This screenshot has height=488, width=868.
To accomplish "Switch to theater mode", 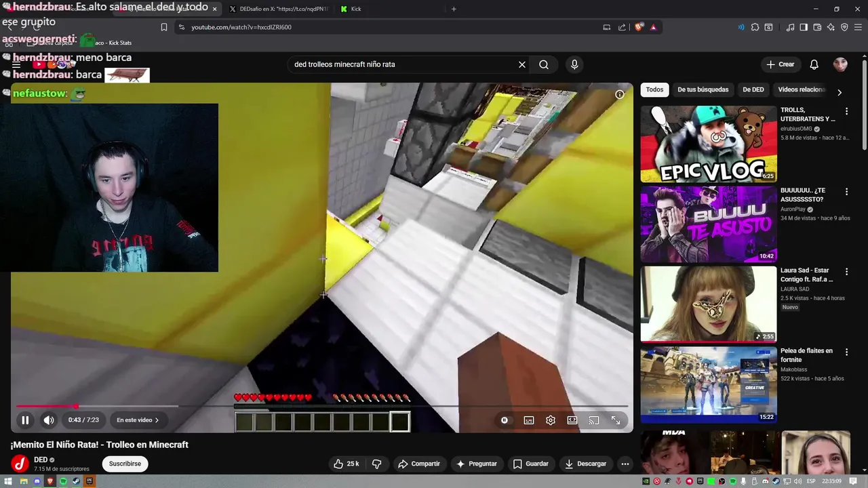I will tap(572, 420).
